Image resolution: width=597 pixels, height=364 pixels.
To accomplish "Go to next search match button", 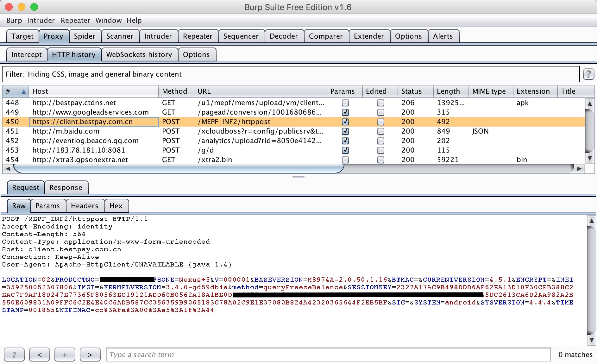I will 90,355.
